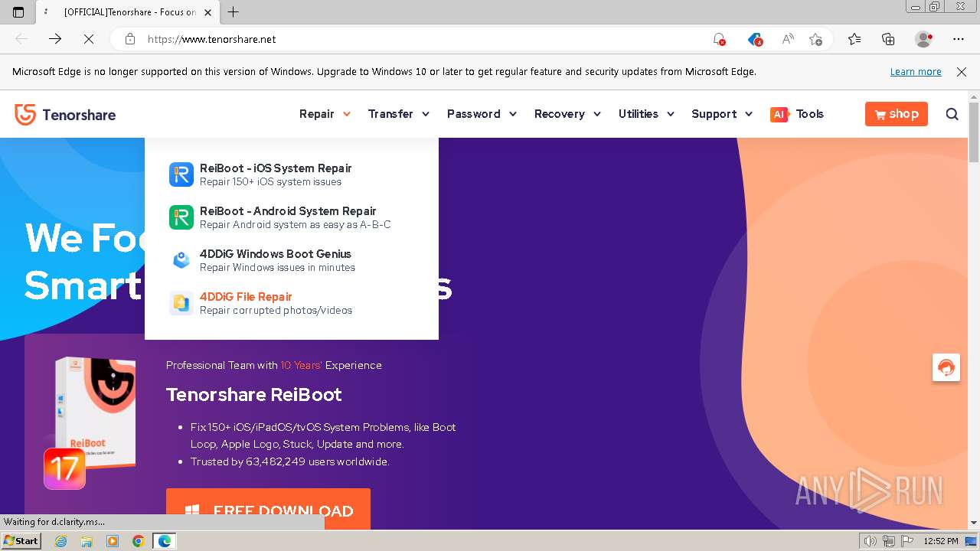The width and height of the screenshot is (980, 551).
Task: Stop loading the page
Action: click(x=89, y=39)
